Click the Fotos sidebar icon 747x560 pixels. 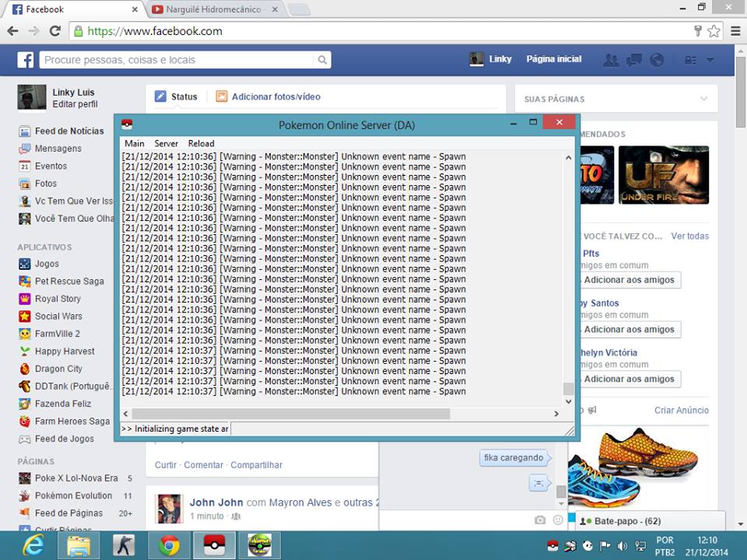tap(24, 184)
